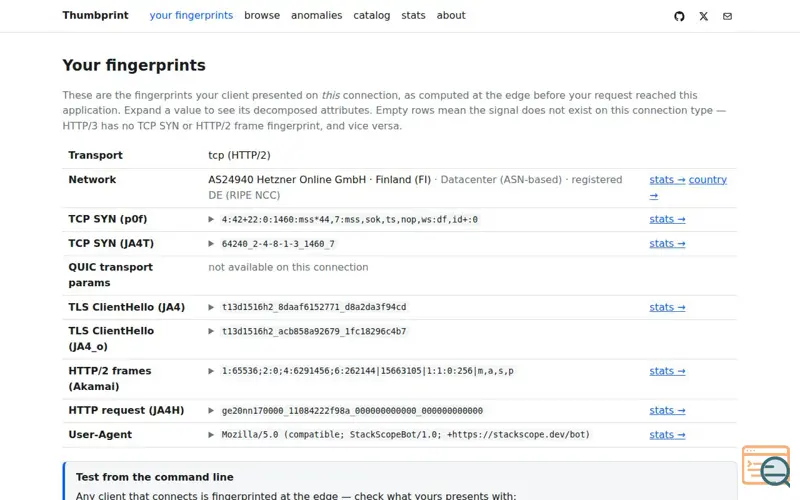800x500 pixels.
Task: Select the Akamai HTTP/2 frames string
Action: 367,371
